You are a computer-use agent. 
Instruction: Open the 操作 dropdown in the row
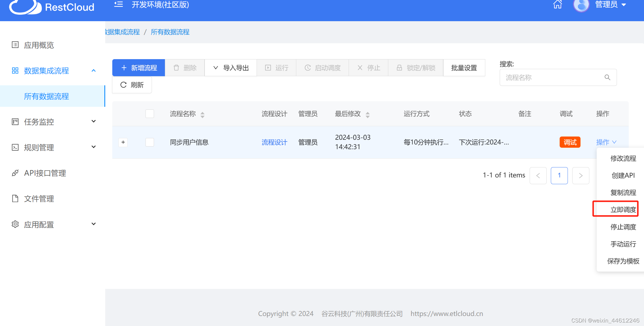coord(606,142)
